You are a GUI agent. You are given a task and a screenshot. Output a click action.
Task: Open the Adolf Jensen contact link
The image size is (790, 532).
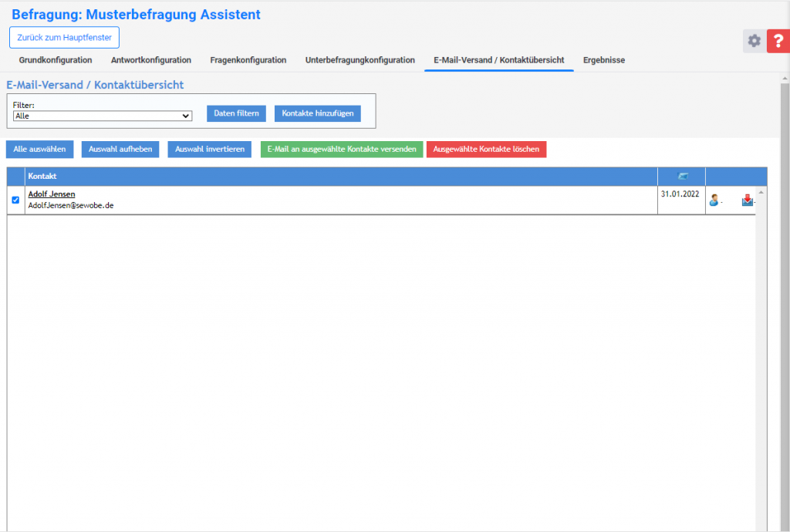tap(52, 194)
